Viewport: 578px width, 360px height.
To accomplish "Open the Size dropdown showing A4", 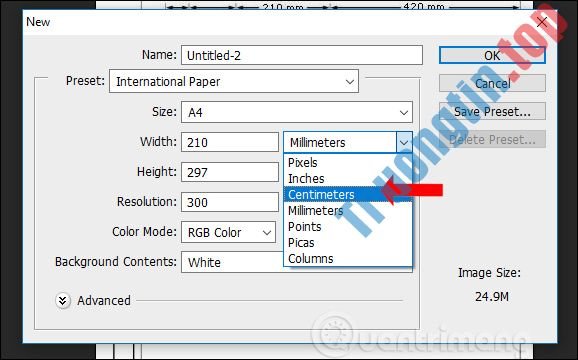I will [x=297, y=112].
